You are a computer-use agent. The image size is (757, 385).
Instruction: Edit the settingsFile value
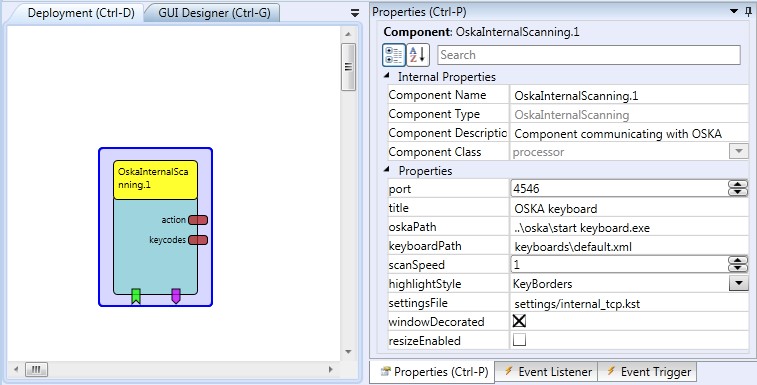629,304
